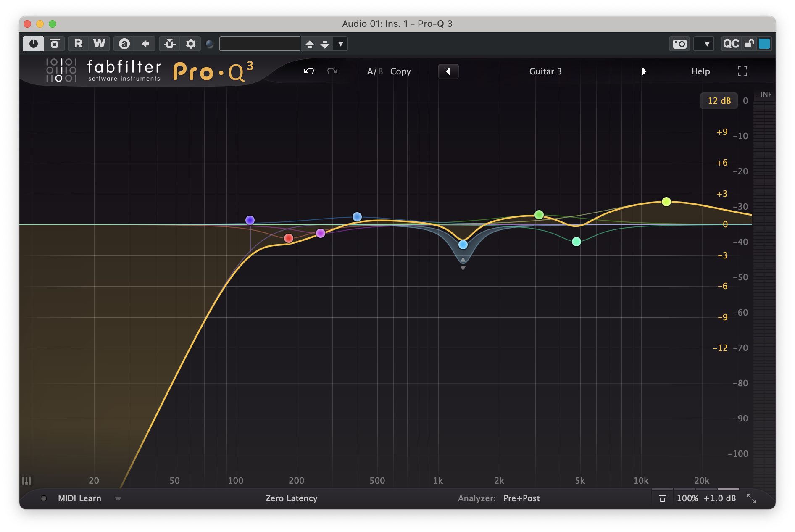Click the undo arrow in Pro-Q 3
Image resolution: width=795 pixels, height=532 pixels.
point(308,71)
